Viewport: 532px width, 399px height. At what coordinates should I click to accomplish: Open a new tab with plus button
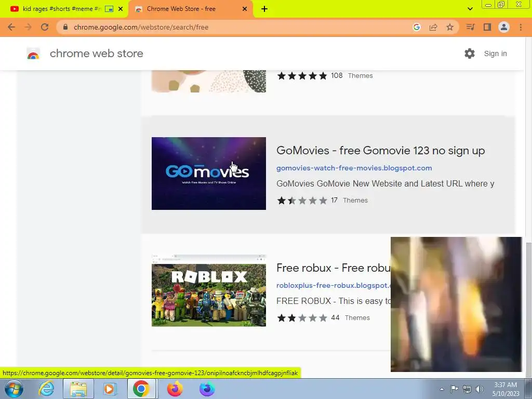pyautogui.click(x=264, y=9)
